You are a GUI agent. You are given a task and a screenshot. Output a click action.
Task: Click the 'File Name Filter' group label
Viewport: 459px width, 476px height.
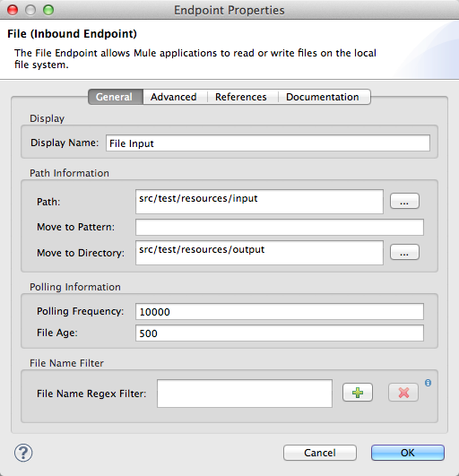coord(66,363)
